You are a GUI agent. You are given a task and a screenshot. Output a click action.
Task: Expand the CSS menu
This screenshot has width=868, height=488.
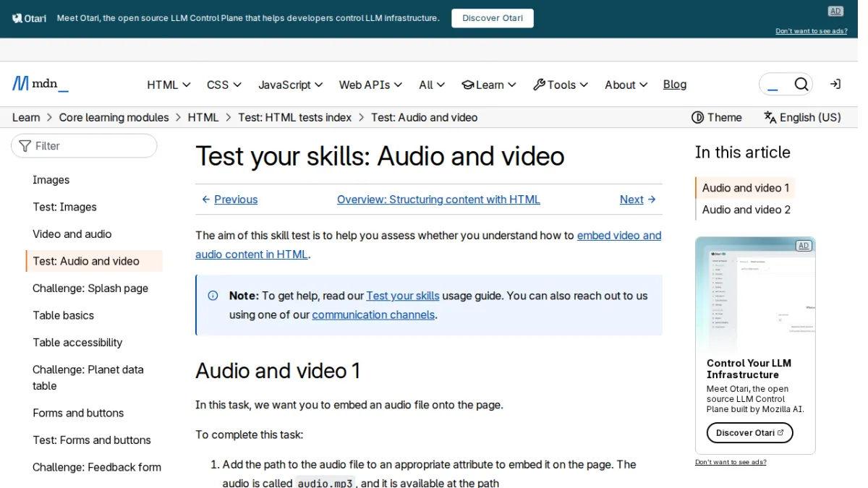tap(224, 85)
